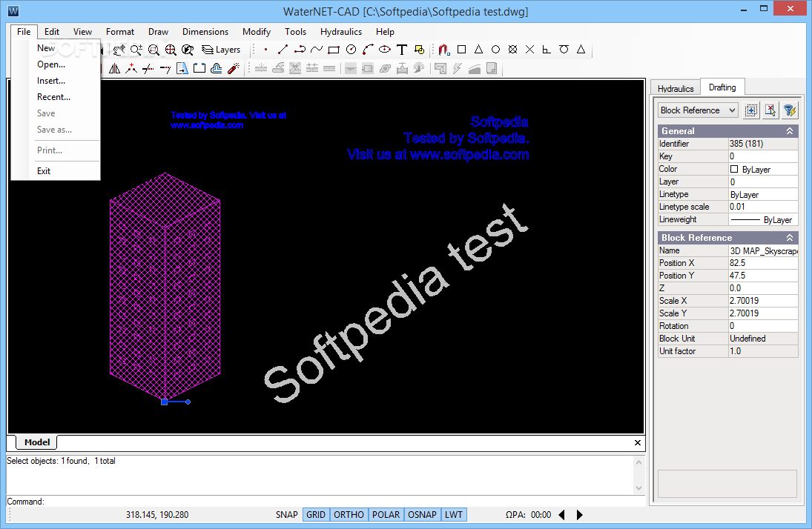Enable the crossed-circle Node snap icon

[512, 50]
